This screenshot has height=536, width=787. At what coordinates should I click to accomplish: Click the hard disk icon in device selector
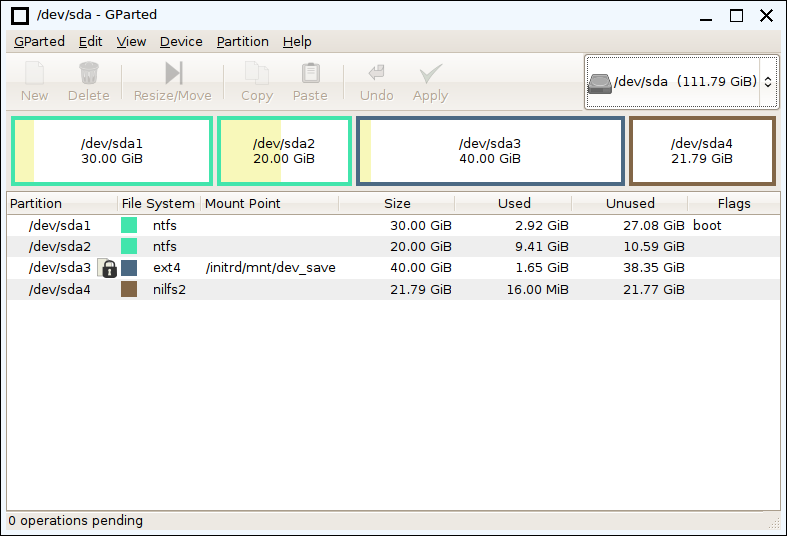click(600, 83)
